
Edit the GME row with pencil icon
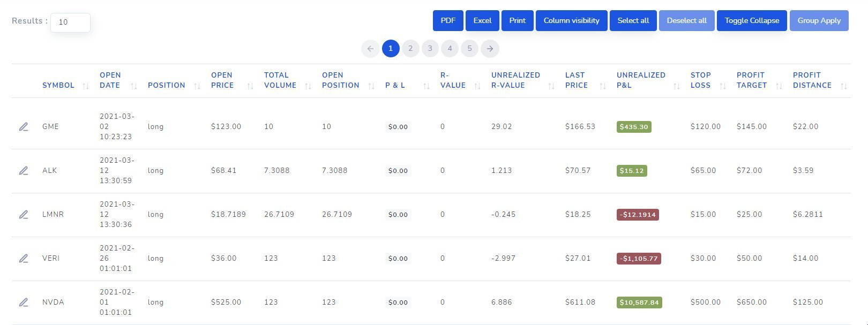pyautogui.click(x=24, y=127)
